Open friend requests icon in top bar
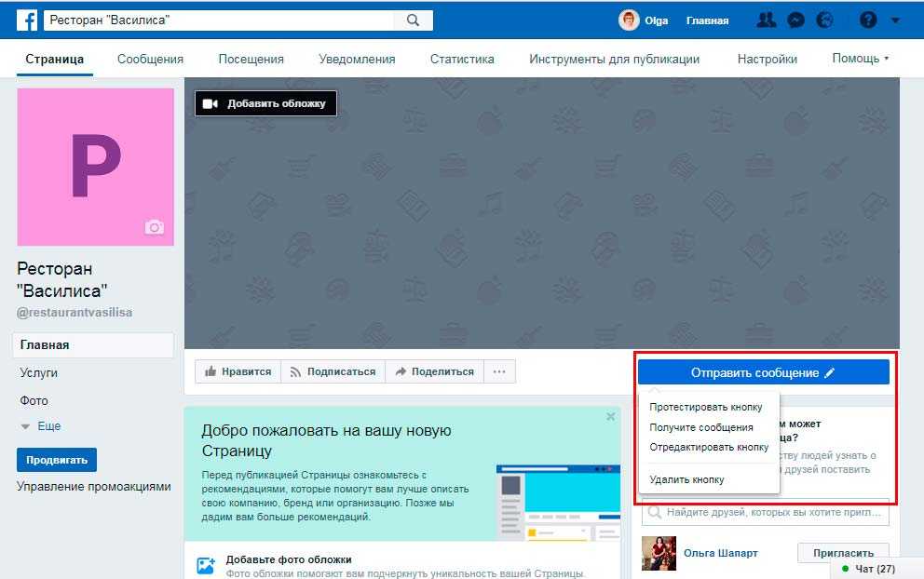 click(767, 20)
